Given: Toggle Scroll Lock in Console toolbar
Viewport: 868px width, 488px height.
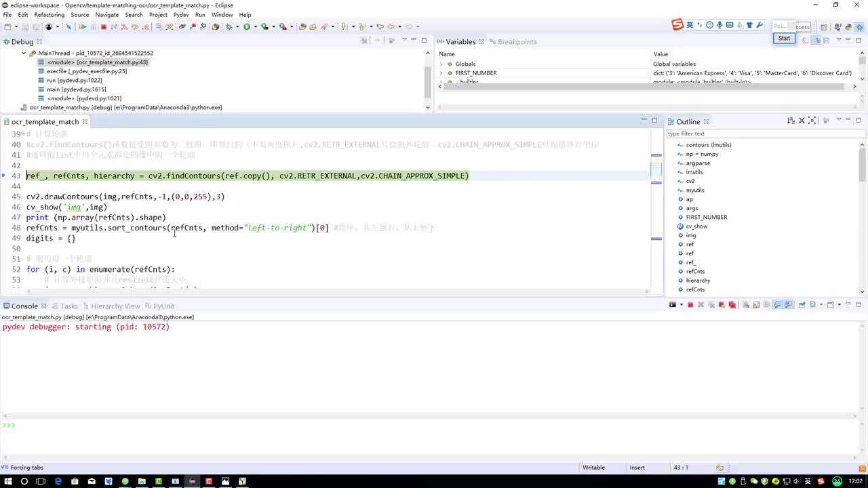Looking at the screenshot, I should [x=756, y=305].
